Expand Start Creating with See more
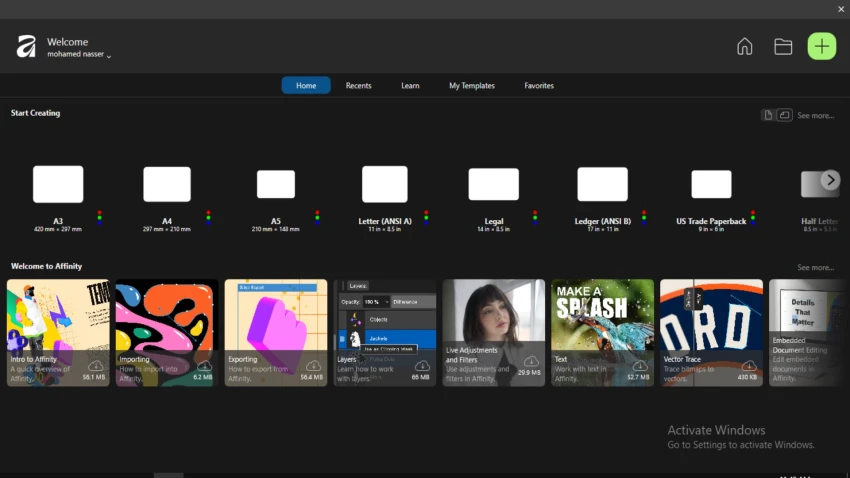 click(x=815, y=116)
